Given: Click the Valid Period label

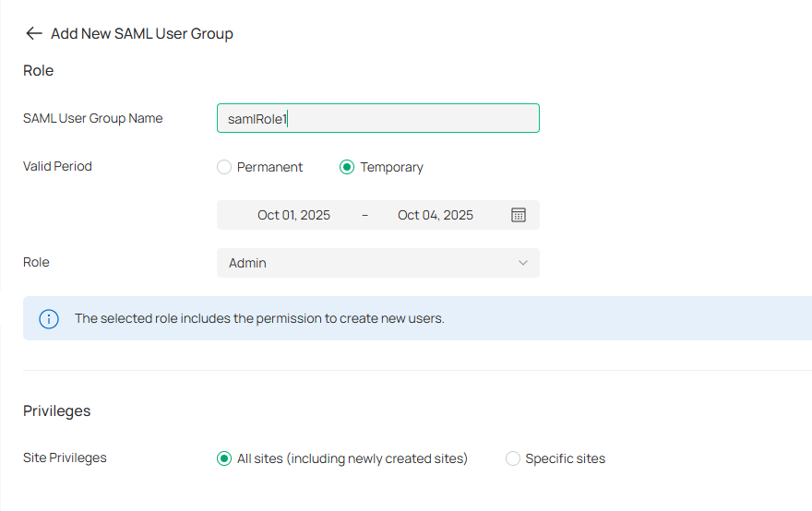Looking at the screenshot, I should [x=57, y=167].
